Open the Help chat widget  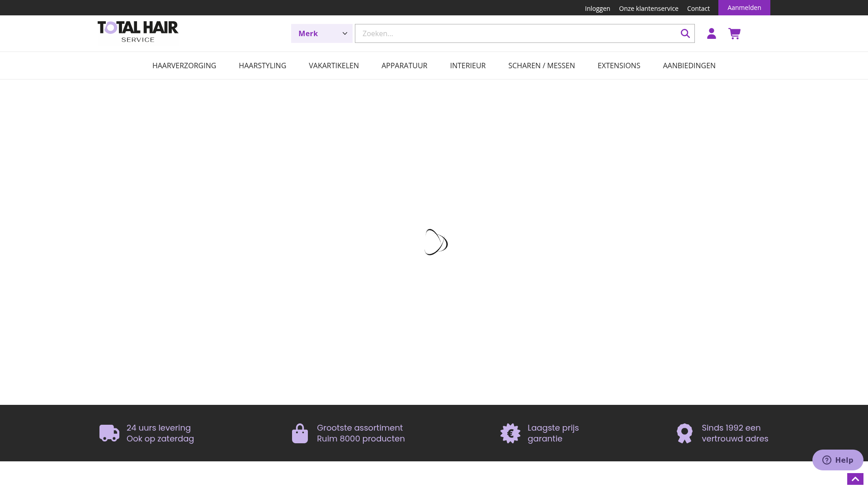pyautogui.click(x=838, y=460)
